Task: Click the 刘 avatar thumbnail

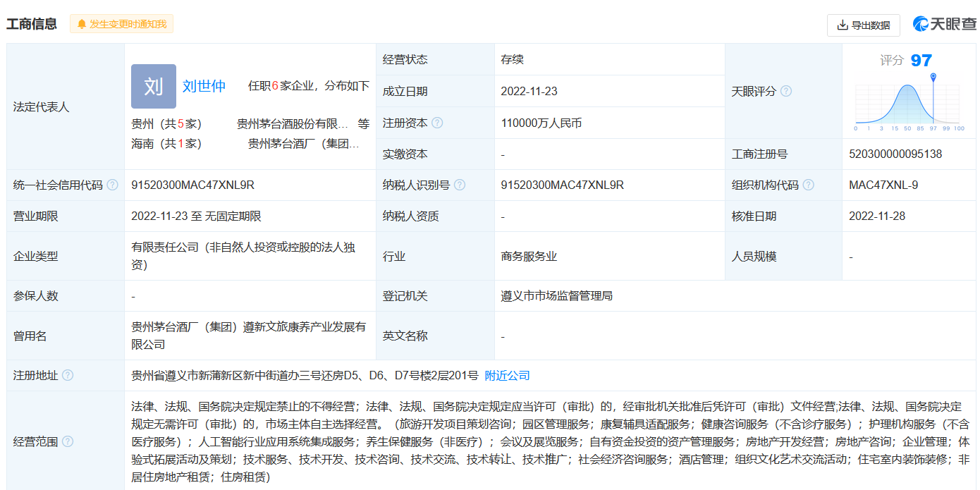Action: pos(153,87)
